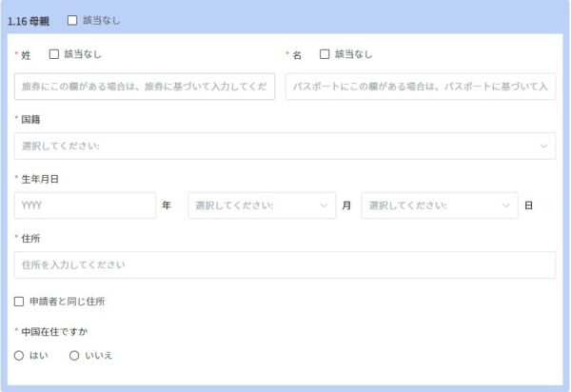Open the 国籍 selection dropdown
Screen dimensions: 571x392
[276, 147]
